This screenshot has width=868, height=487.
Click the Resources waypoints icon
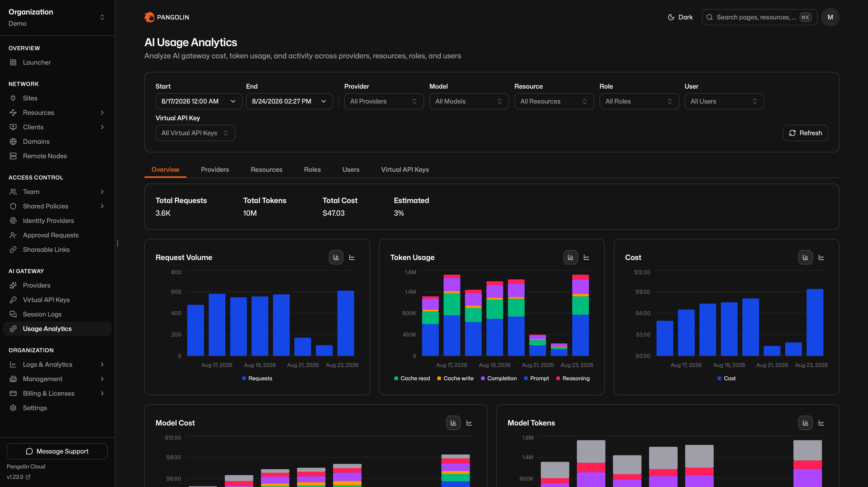[13, 113]
